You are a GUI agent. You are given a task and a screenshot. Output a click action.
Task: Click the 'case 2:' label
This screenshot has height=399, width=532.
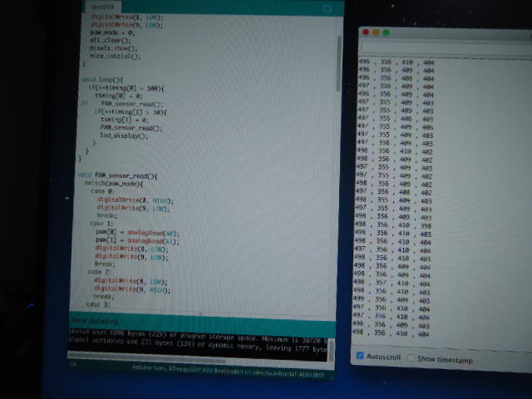click(99, 272)
